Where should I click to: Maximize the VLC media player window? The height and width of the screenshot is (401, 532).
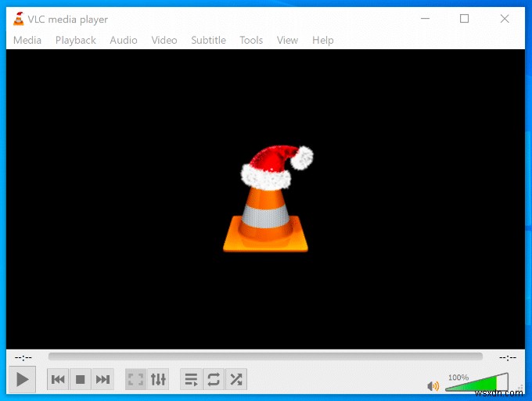(x=464, y=18)
